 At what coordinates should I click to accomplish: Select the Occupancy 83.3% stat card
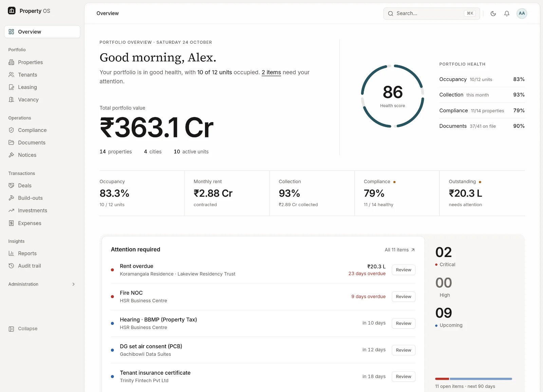click(142, 193)
